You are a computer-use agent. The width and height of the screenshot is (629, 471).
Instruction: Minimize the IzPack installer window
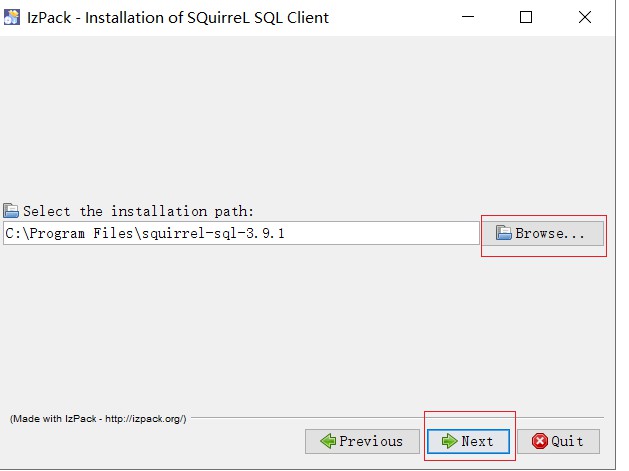(468, 17)
